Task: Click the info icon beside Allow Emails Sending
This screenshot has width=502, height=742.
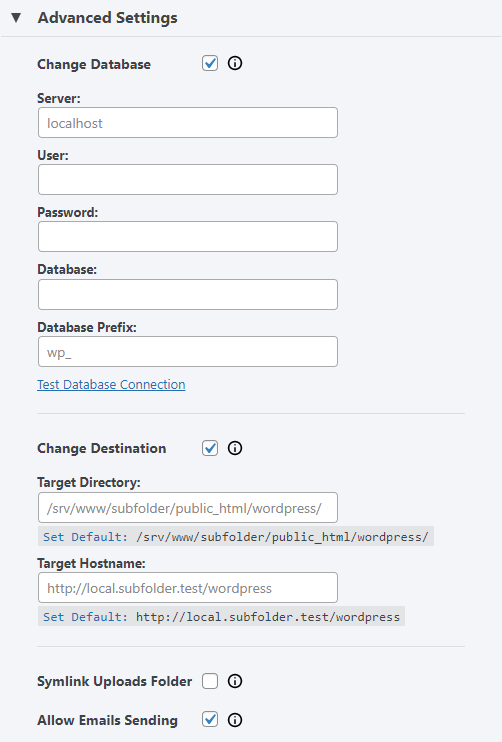Action: pyautogui.click(x=235, y=720)
